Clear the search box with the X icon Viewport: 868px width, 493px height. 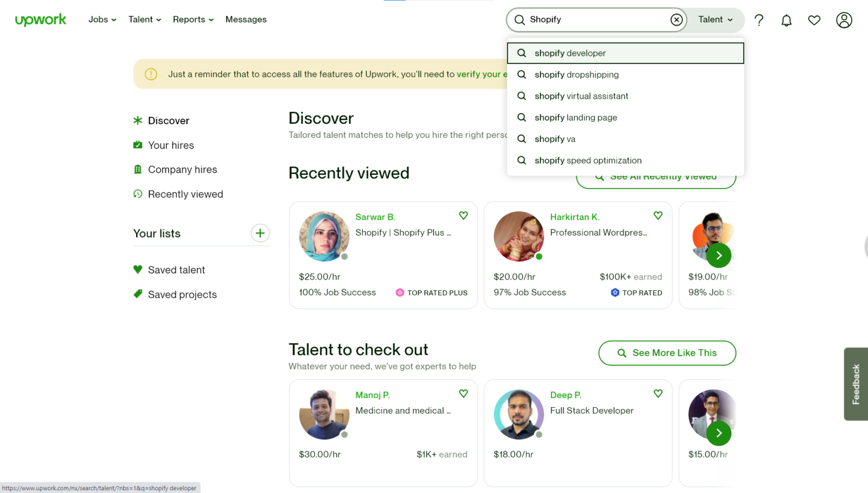(x=676, y=19)
